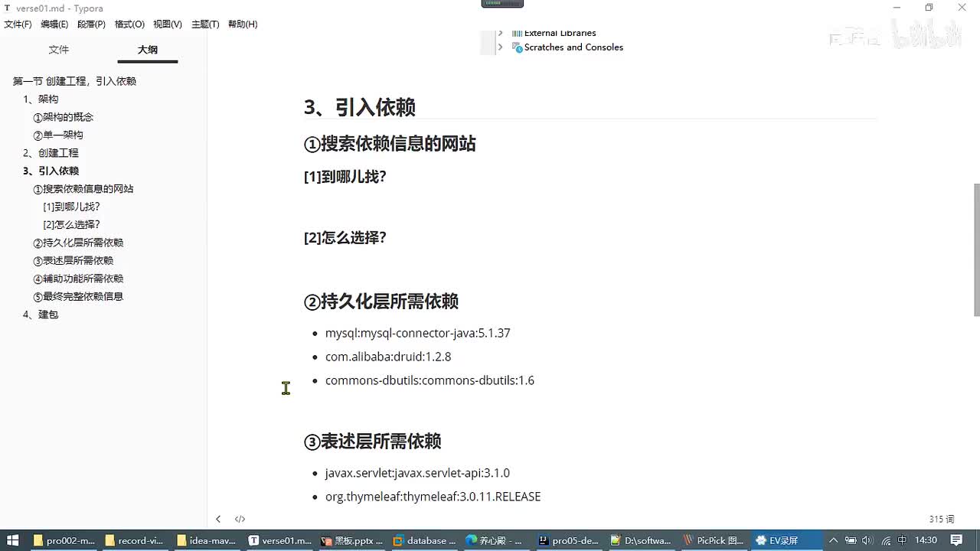This screenshot has width=980, height=551.
Task: Switch to PicPick taskbar button
Action: [713, 540]
